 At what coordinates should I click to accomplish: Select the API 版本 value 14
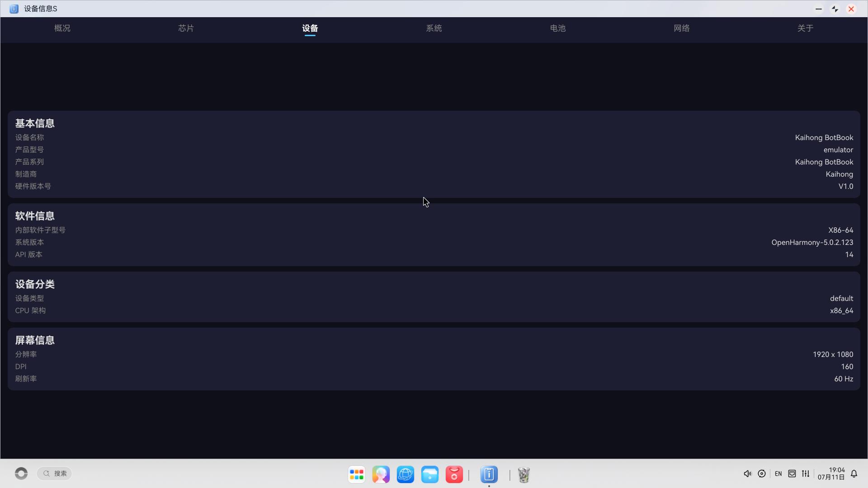[849, 254]
